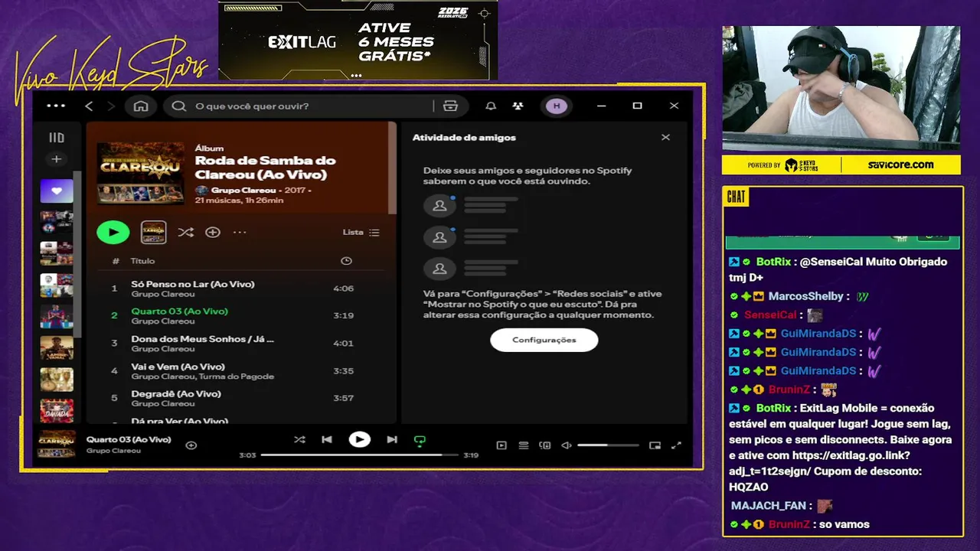Toggle shuffle in the player bar
Image resolution: width=980 pixels, height=551 pixels.
(x=299, y=439)
